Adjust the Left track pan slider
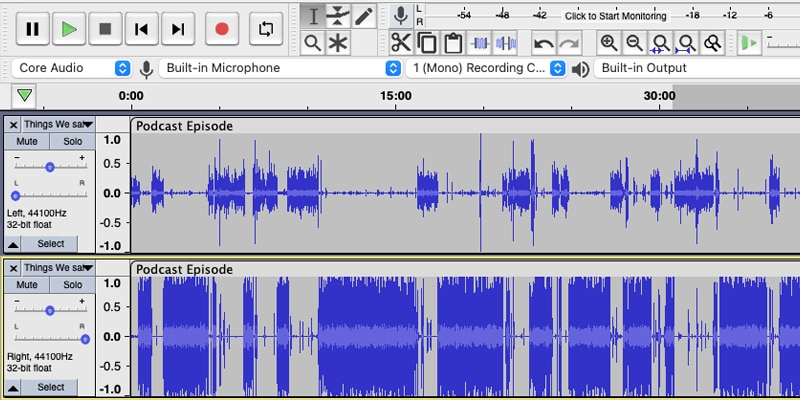Viewport: 800px width, 400px height. click(x=50, y=195)
